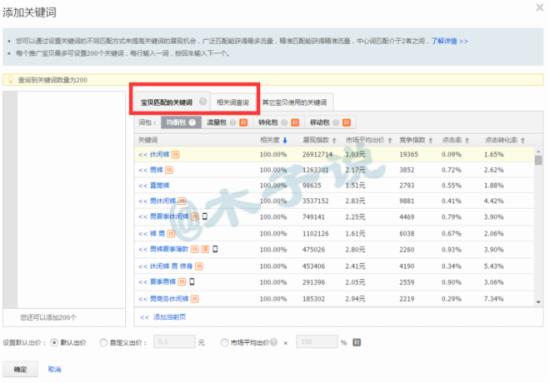Choose the 自定义出价 radio button

(103, 342)
